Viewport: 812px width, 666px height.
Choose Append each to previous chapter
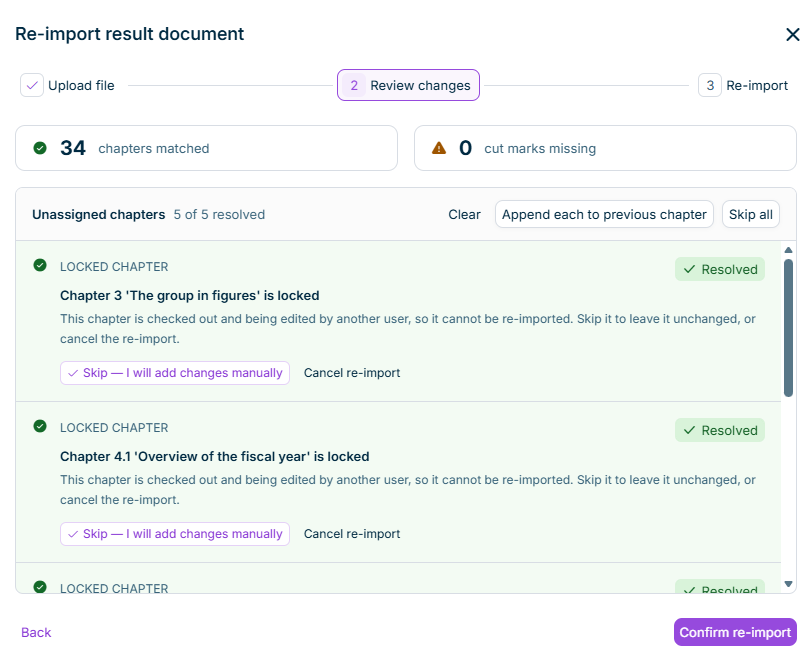tap(604, 214)
